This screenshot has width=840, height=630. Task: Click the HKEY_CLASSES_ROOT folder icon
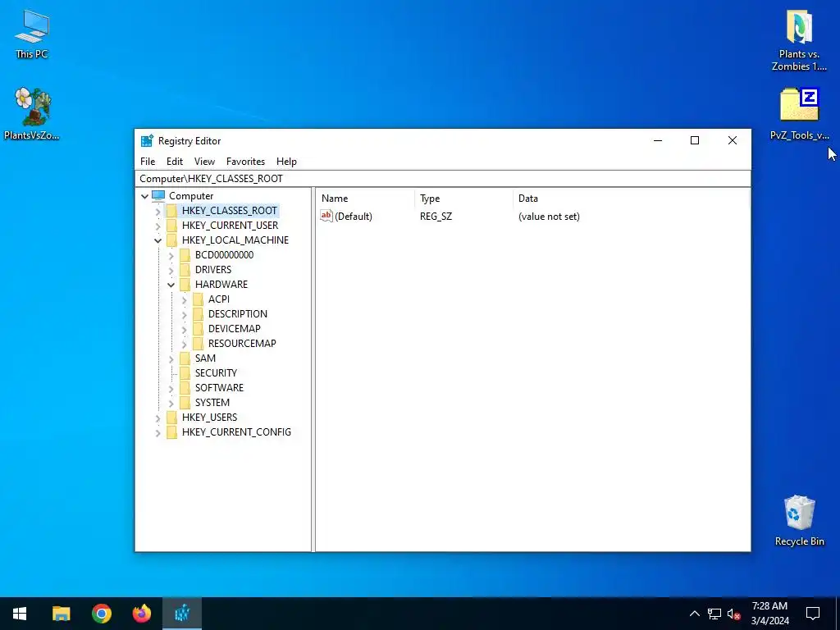point(172,211)
